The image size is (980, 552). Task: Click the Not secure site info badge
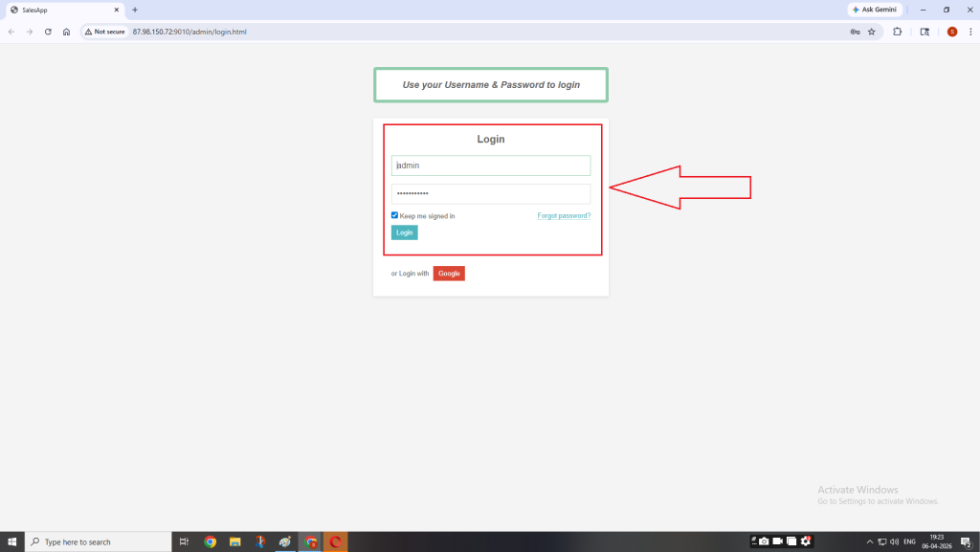point(104,32)
